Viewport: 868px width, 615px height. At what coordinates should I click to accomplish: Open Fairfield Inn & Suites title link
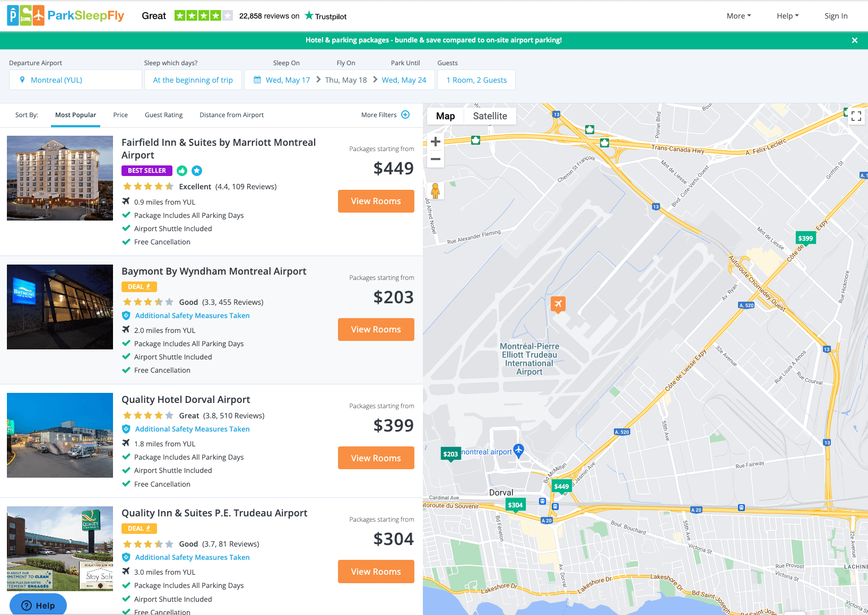219,149
